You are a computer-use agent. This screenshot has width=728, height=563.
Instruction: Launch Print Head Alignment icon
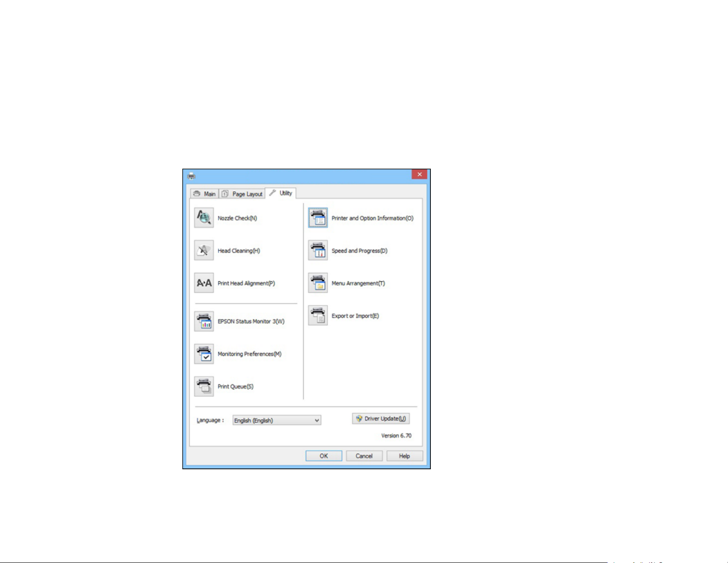click(204, 283)
